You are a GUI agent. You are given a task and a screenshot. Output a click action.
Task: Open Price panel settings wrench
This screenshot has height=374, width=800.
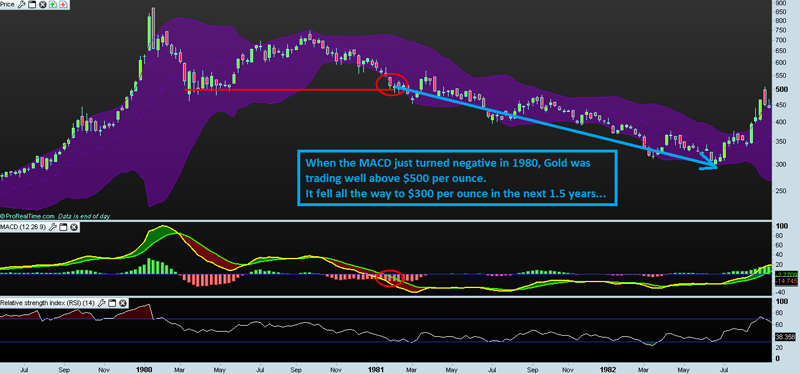pyautogui.click(x=21, y=5)
